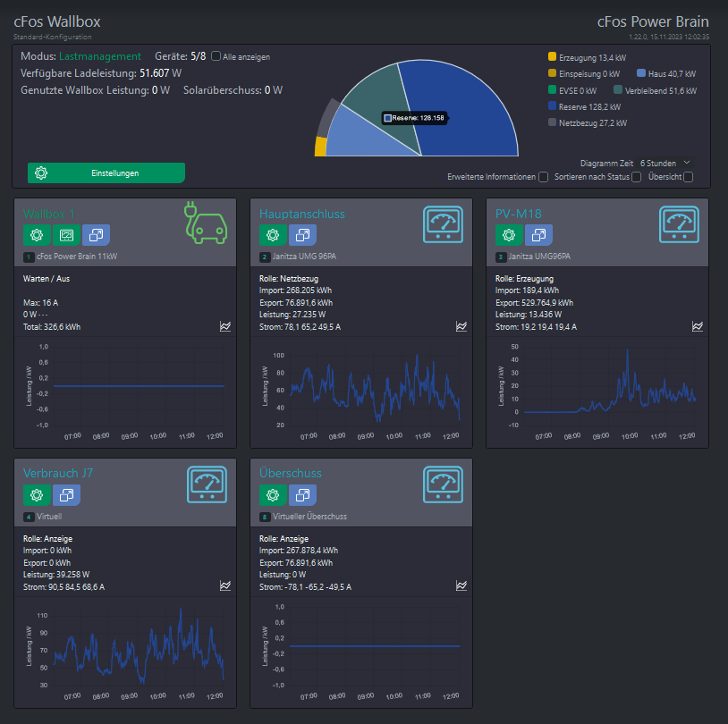
Task: Click the cFos Wallbox page title
Action: (57, 21)
